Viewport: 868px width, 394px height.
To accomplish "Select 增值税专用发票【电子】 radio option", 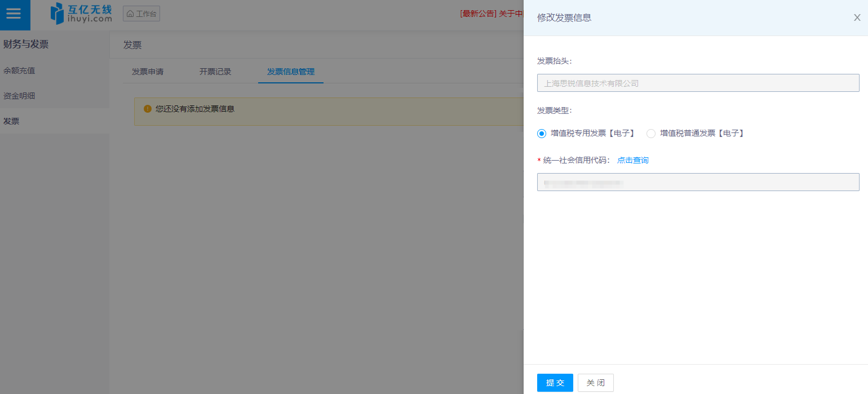I will point(542,134).
